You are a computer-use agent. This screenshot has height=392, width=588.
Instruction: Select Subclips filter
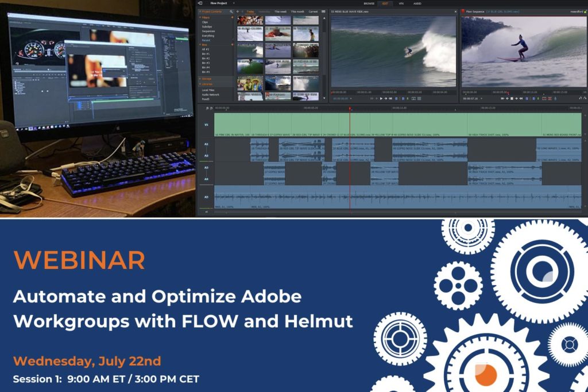coord(207,26)
